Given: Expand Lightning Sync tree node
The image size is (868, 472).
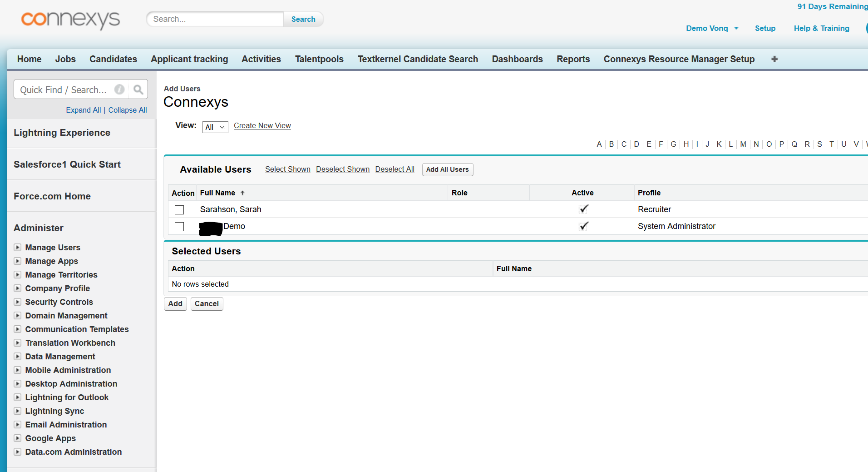Looking at the screenshot, I should (x=18, y=411).
